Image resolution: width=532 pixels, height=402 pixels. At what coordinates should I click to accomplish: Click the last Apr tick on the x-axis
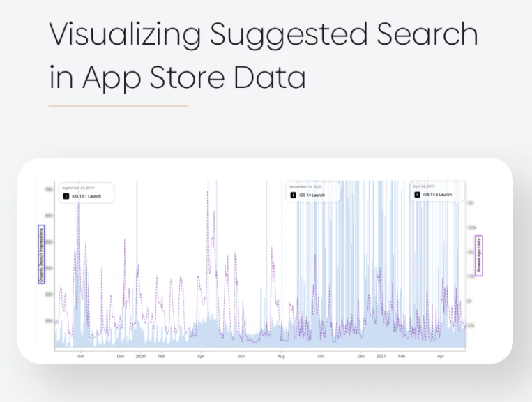(x=441, y=356)
